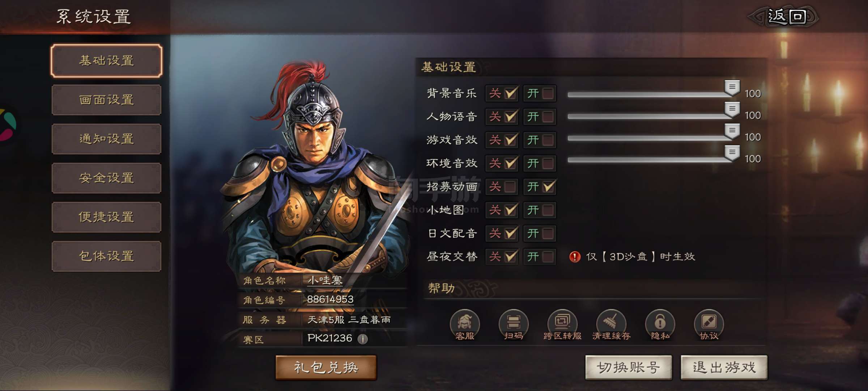Screen dimensions: 868x391
Task: Tap the 扫码 scan code icon
Action: point(514,324)
